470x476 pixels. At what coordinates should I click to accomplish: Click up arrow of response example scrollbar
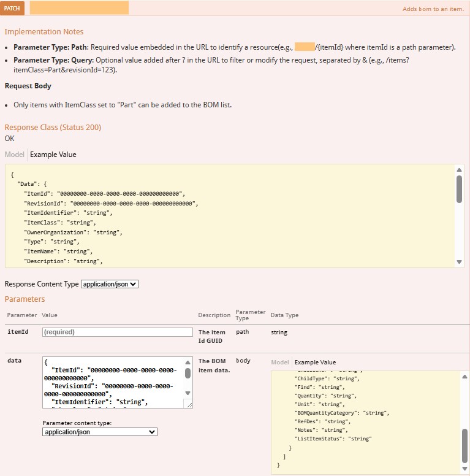coord(460,170)
